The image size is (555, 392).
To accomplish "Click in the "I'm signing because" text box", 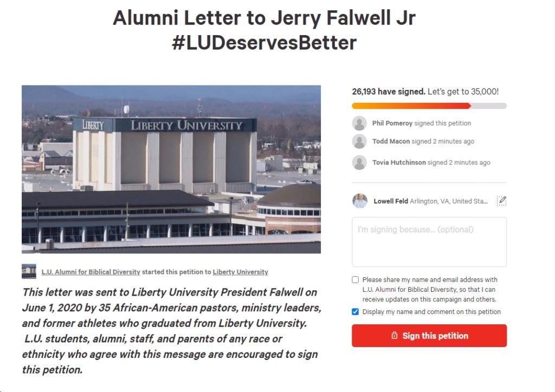I will [429, 242].
